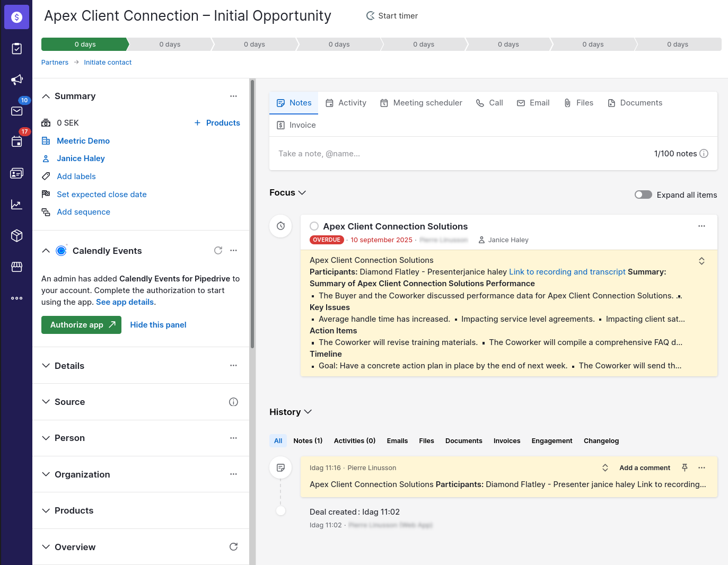This screenshot has height=565, width=728.
Task: Open the Mail inbox icon with badge 10
Action: 16,111
